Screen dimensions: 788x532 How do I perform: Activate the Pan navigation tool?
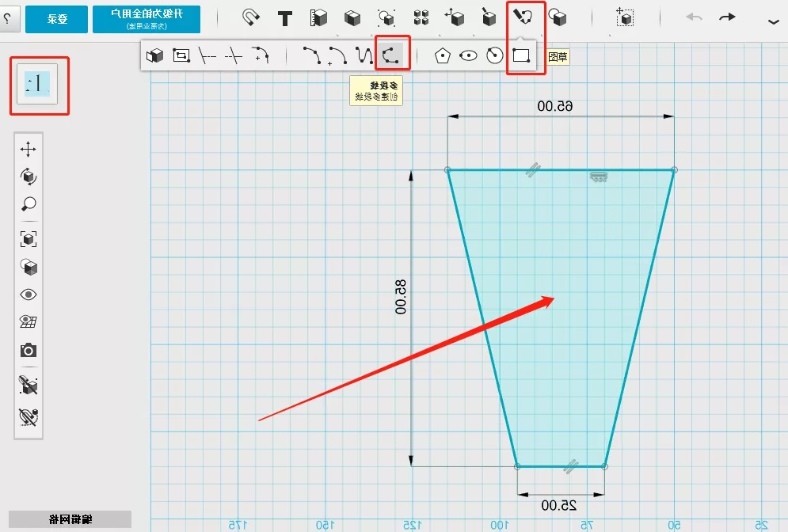29,149
